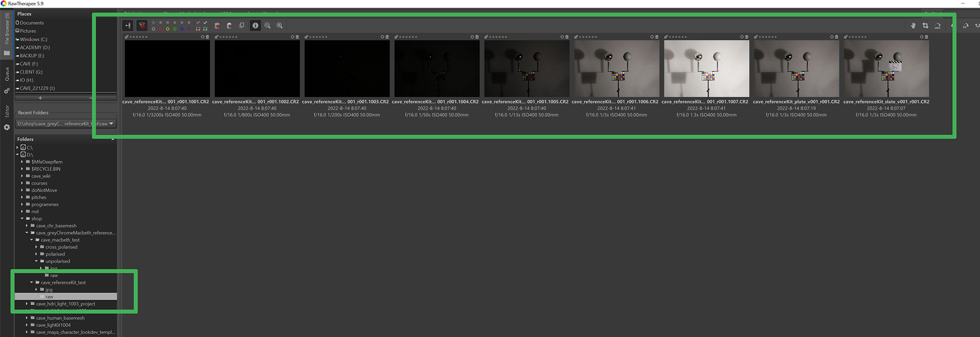Select the 1006.CR2 thumbnail image
Image resolution: width=980 pixels, height=337 pixels.
pyautogui.click(x=616, y=69)
